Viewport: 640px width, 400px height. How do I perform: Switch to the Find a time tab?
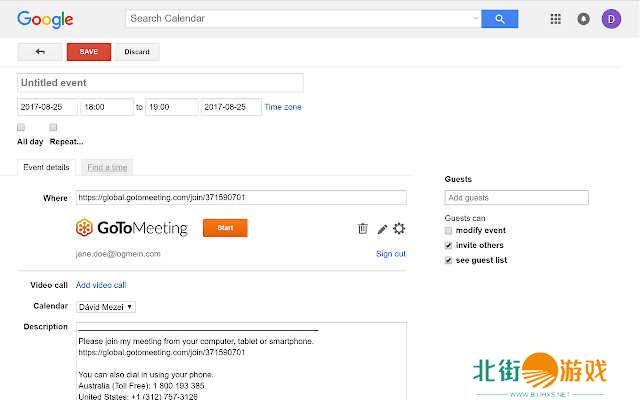(x=106, y=167)
